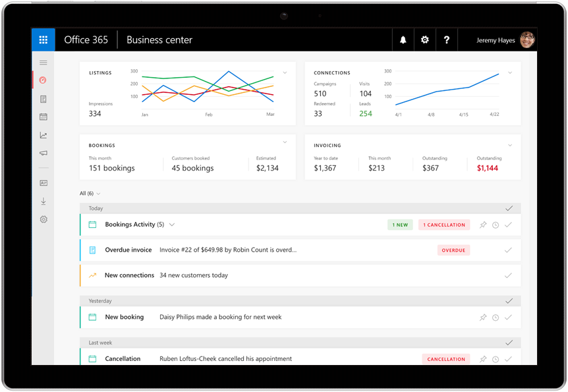568x392 pixels.
Task: Click the $1,144 Outstanding amount in Invoicing
Action: pos(488,168)
